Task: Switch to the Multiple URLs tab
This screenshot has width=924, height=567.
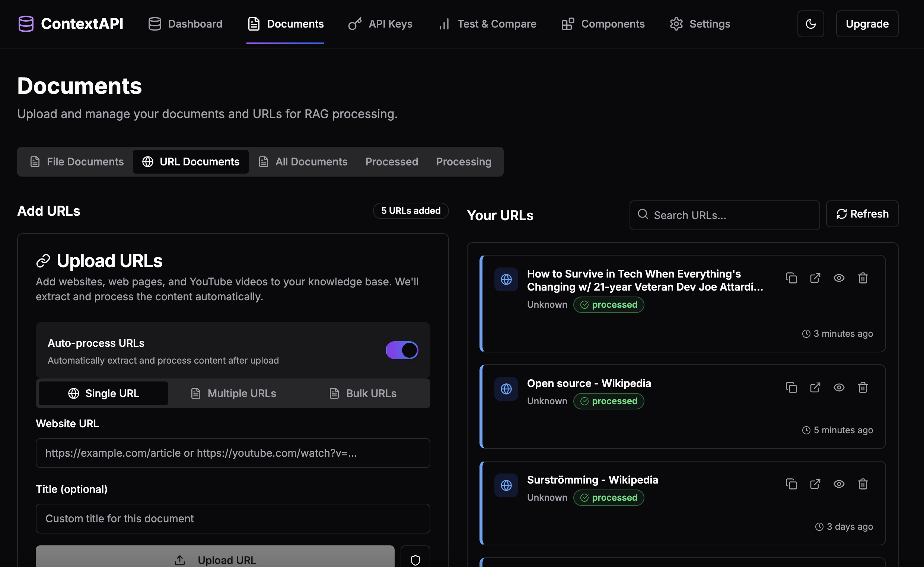Action: [x=233, y=393]
